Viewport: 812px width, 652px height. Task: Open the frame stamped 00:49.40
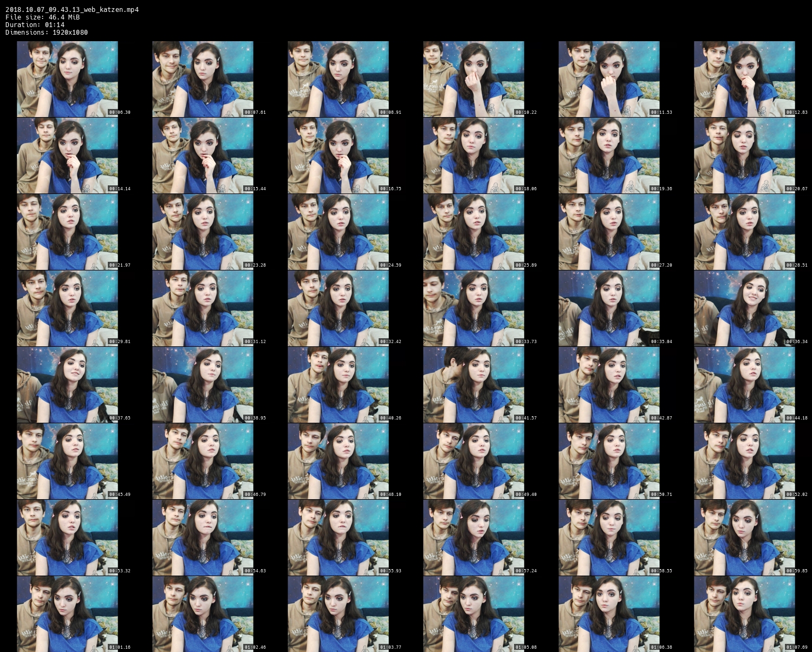[x=473, y=461]
